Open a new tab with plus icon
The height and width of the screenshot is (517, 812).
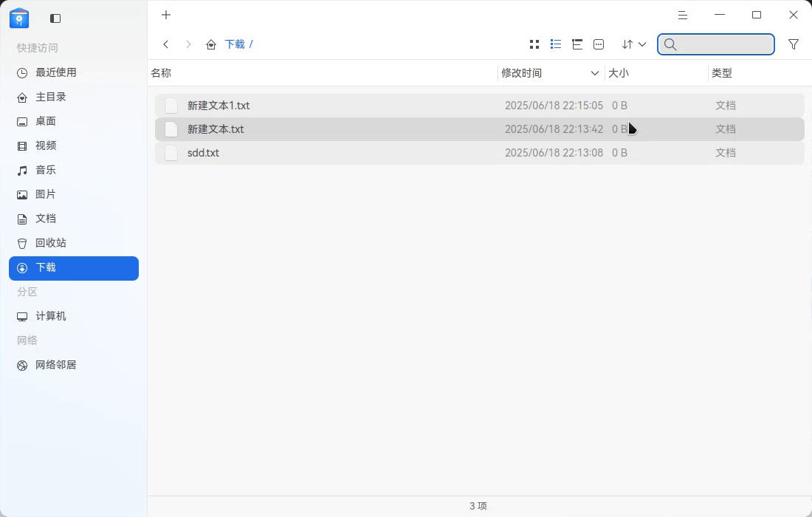(165, 15)
